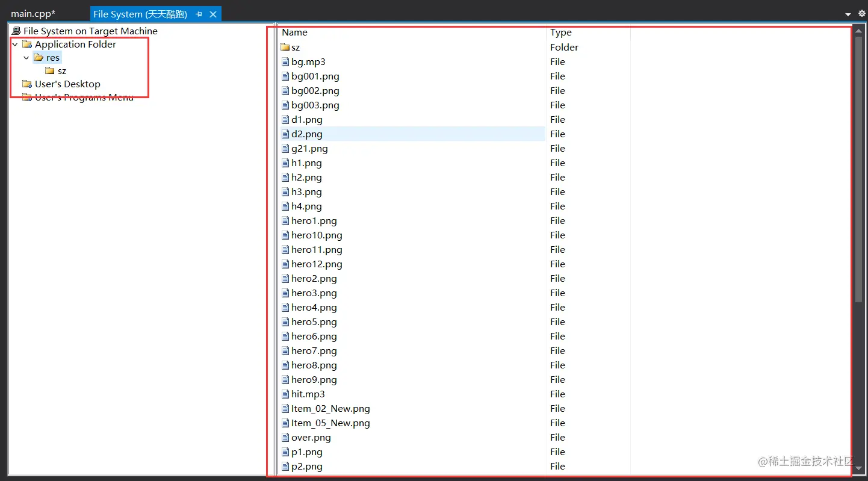This screenshot has height=481, width=868.
Task: Select User's Programs Menu folder
Action: pyautogui.click(x=84, y=98)
